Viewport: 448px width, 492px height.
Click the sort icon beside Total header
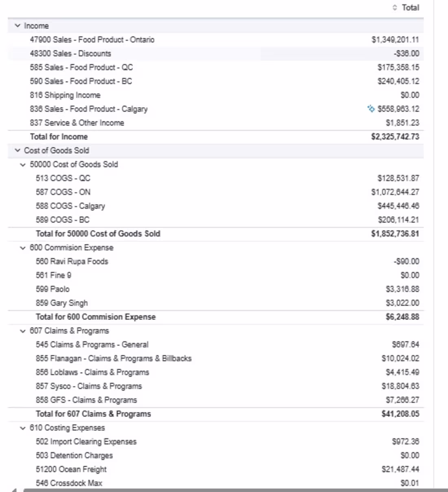(394, 7)
